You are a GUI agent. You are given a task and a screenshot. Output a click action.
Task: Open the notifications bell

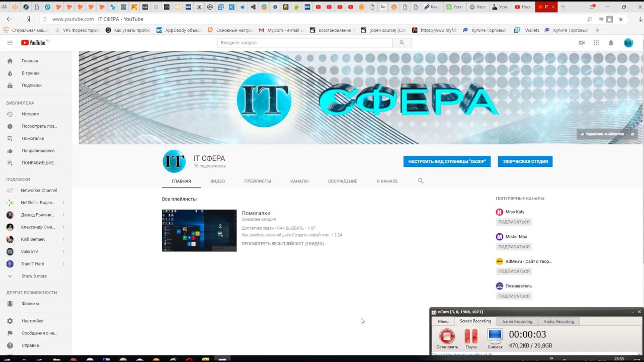(x=611, y=43)
